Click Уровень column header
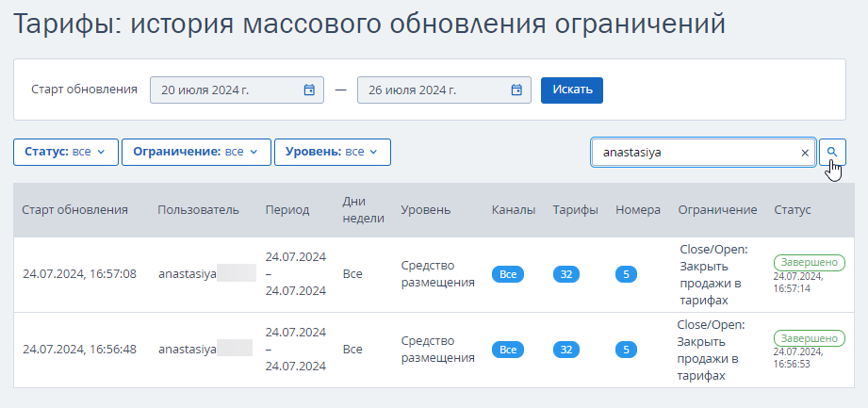The width and height of the screenshot is (868, 408). pyautogui.click(x=426, y=210)
